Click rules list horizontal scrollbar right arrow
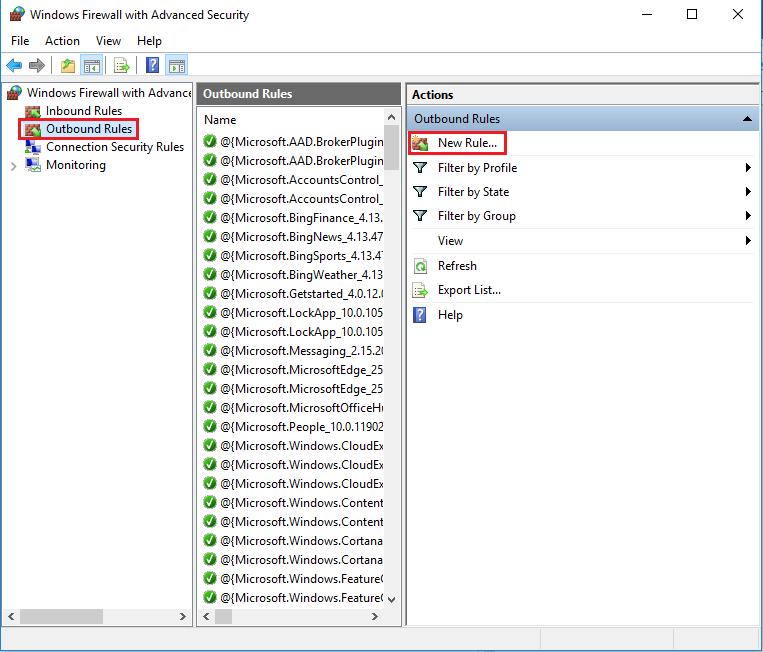The width and height of the screenshot is (763, 652). tap(374, 616)
